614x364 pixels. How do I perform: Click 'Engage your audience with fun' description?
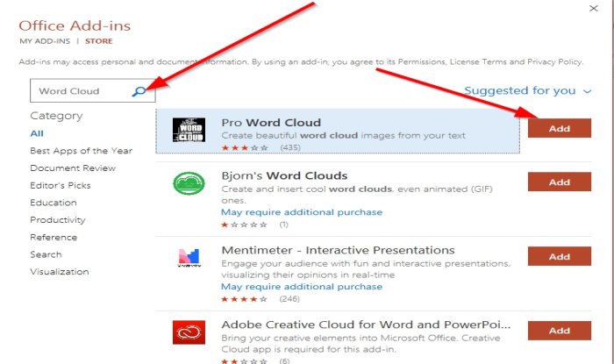[x=366, y=269]
